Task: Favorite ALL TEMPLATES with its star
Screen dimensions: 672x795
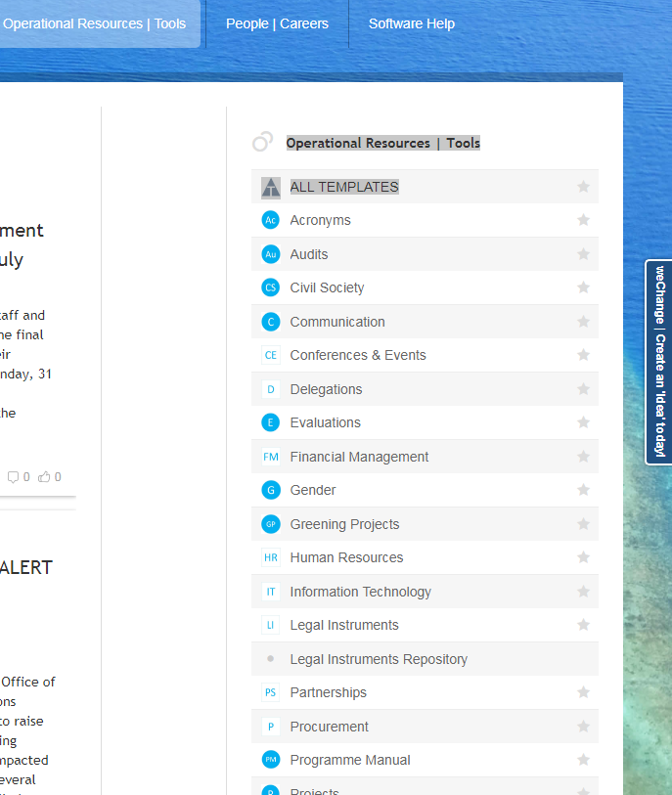Action: pos(583,187)
